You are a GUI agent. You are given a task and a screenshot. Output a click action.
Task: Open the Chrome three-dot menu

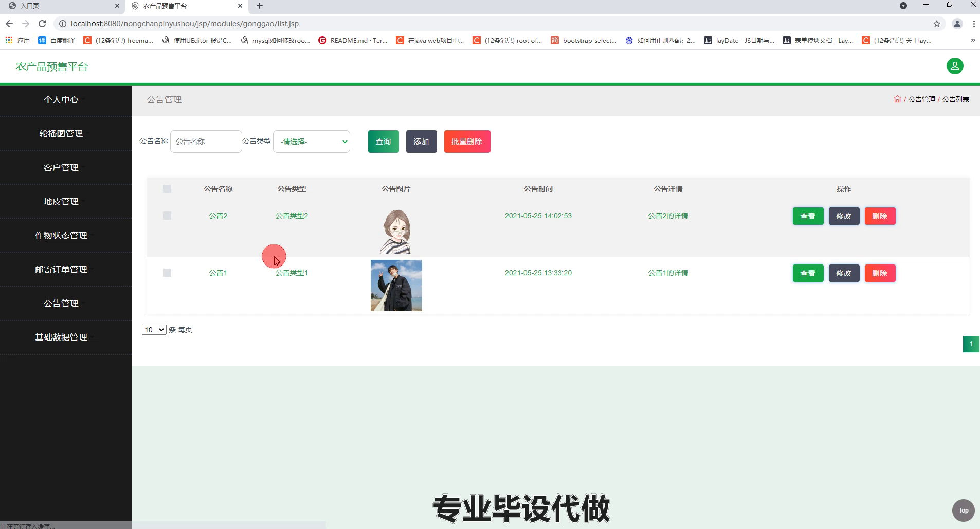(974, 24)
